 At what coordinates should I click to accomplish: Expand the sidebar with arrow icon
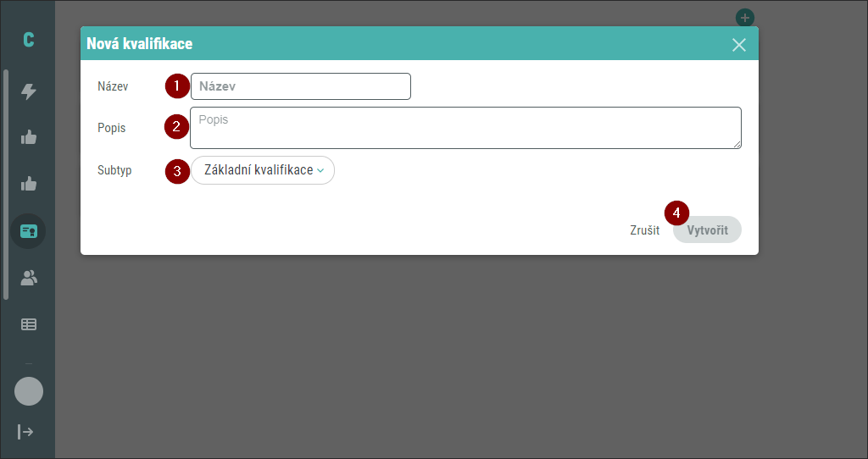tap(25, 431)
